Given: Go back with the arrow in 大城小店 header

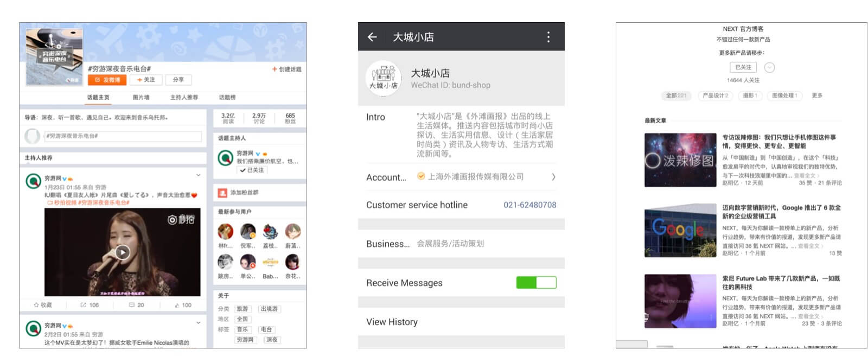Looking at the screenshot, I should [x=372, y=37].
